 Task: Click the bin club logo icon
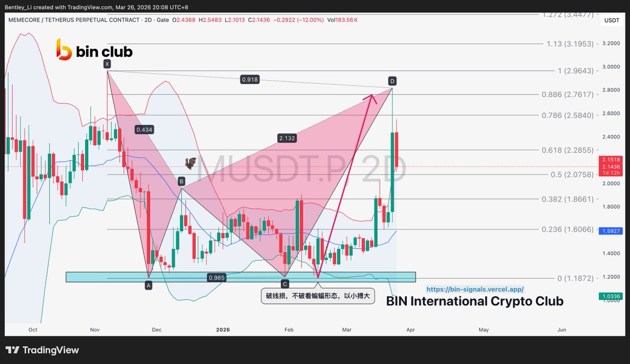[x=63, y=50]
